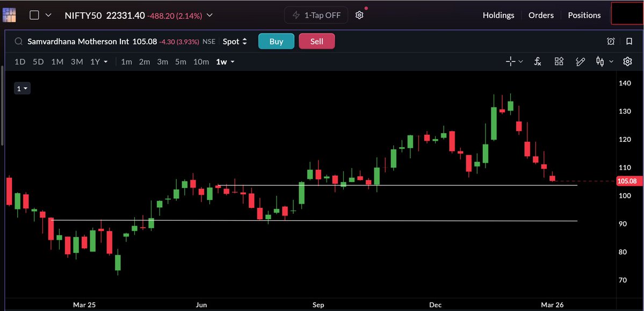Select the crosshair cursor tool
Image resolution: width=644 pixels, height=311 pixels.
point(510,62)
